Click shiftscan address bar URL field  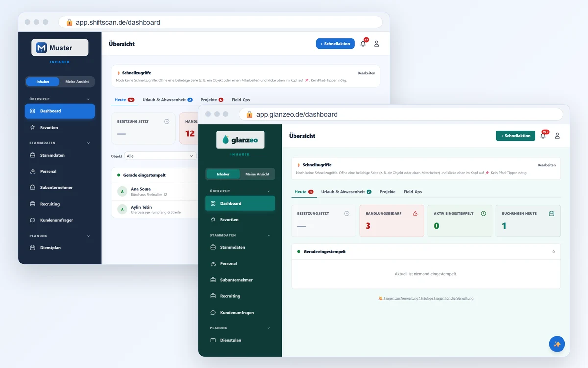pyautogui.click(x=220, y=22)
